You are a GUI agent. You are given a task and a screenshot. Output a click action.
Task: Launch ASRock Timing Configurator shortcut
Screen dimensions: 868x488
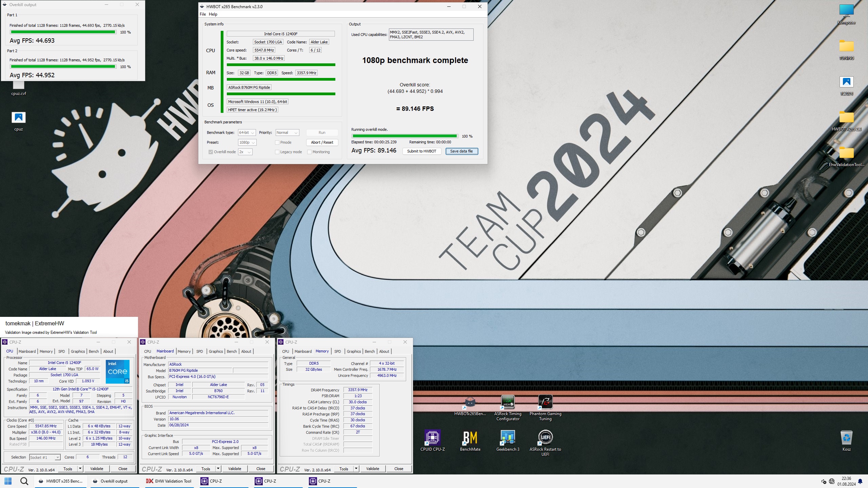pyautogui.click(x=508, y=408)
